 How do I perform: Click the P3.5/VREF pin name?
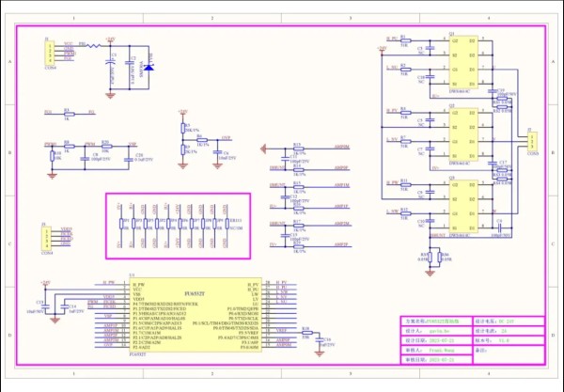[249, 332]
